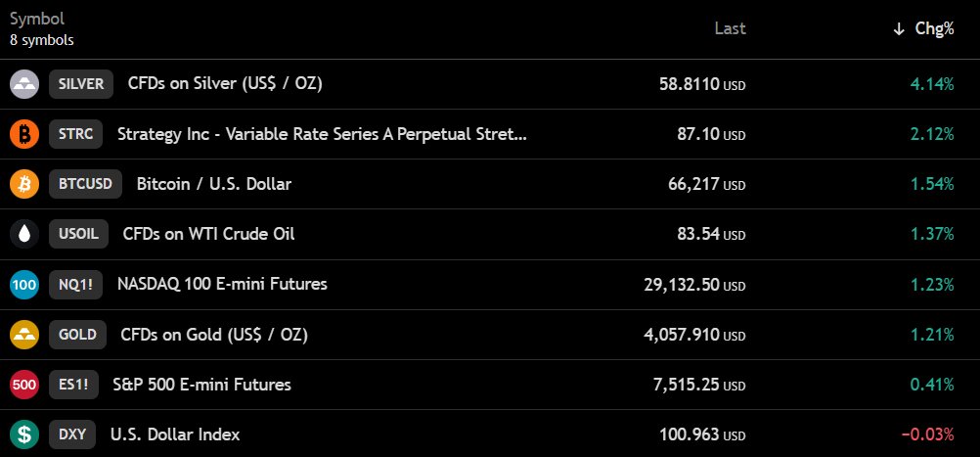The image size is (980, 457).
Task: Click the 7,515.25 last price value
Action: click(687, 385)
